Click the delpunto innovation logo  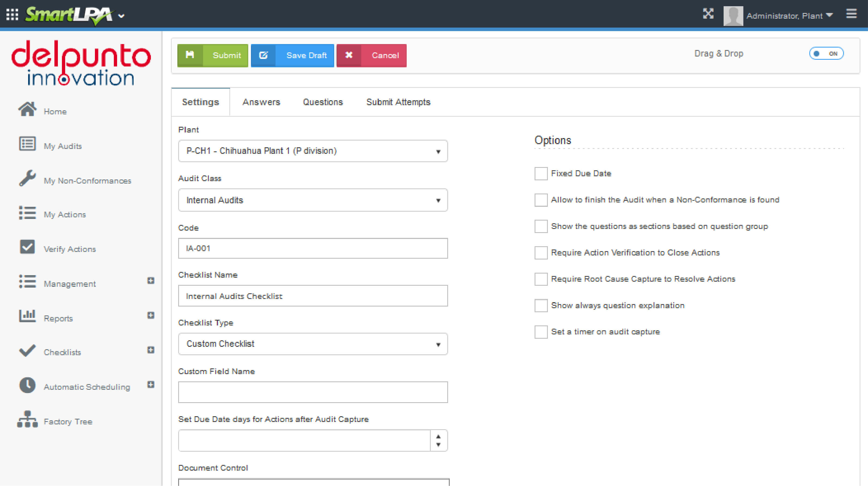coord(81,63)
